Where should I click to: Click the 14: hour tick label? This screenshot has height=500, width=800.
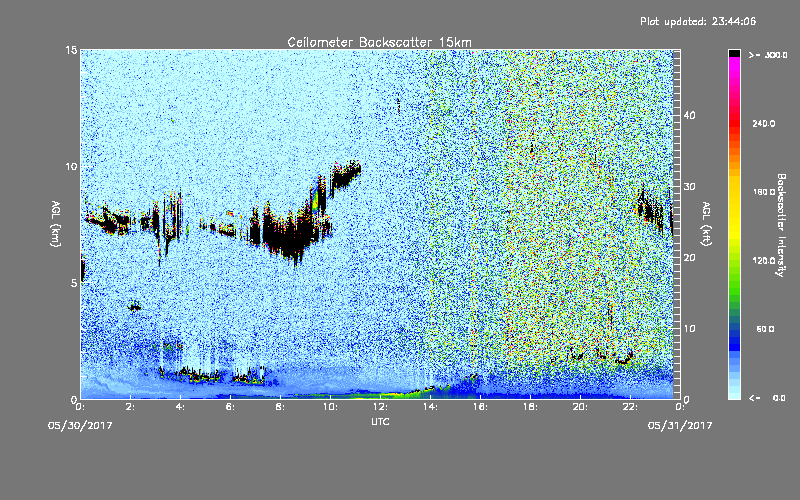point(431,407)
